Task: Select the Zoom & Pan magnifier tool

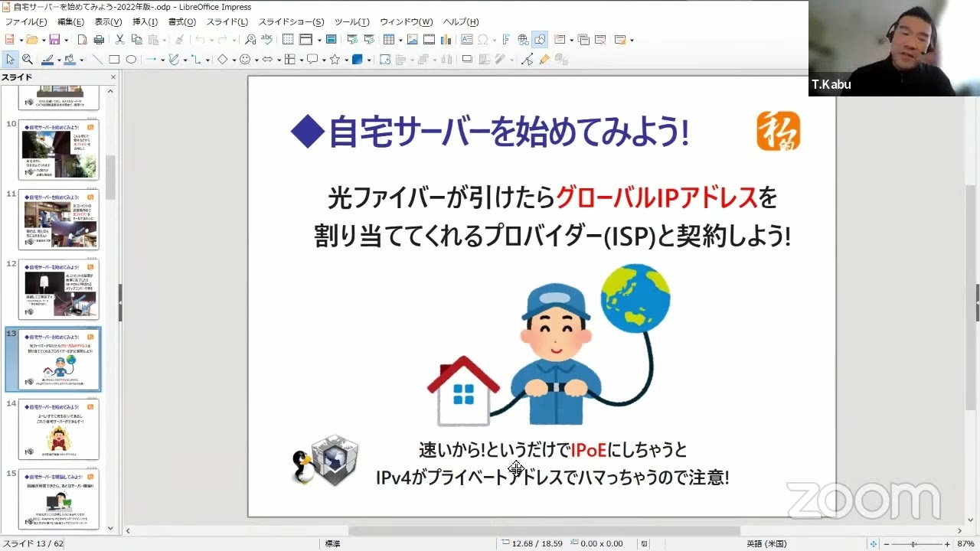Action: (x=27, y=60)
